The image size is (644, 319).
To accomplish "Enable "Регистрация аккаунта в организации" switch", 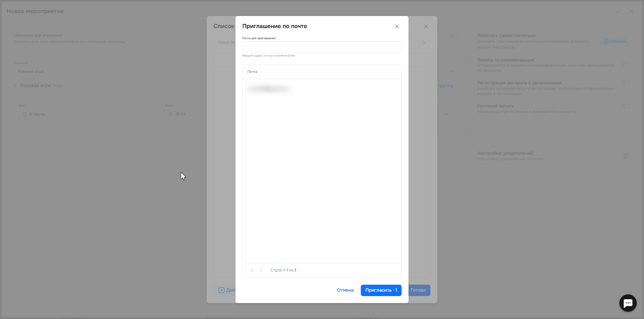I will (x=626, y=83).
